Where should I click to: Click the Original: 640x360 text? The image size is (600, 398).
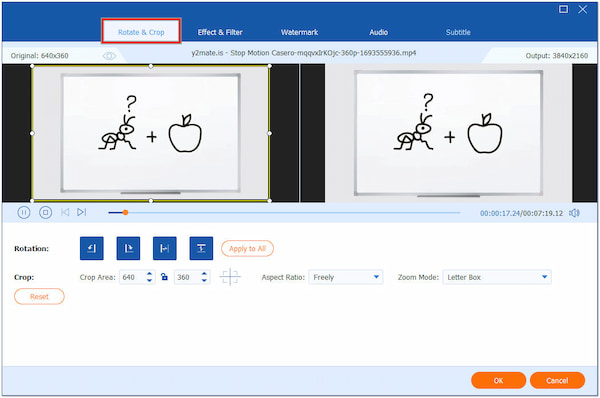click(39, 56)
